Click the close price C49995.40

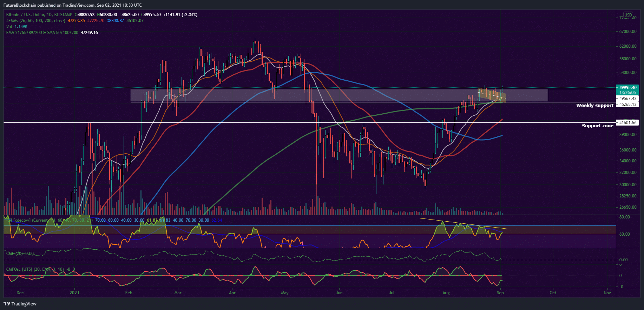click(x=151, y=15)
